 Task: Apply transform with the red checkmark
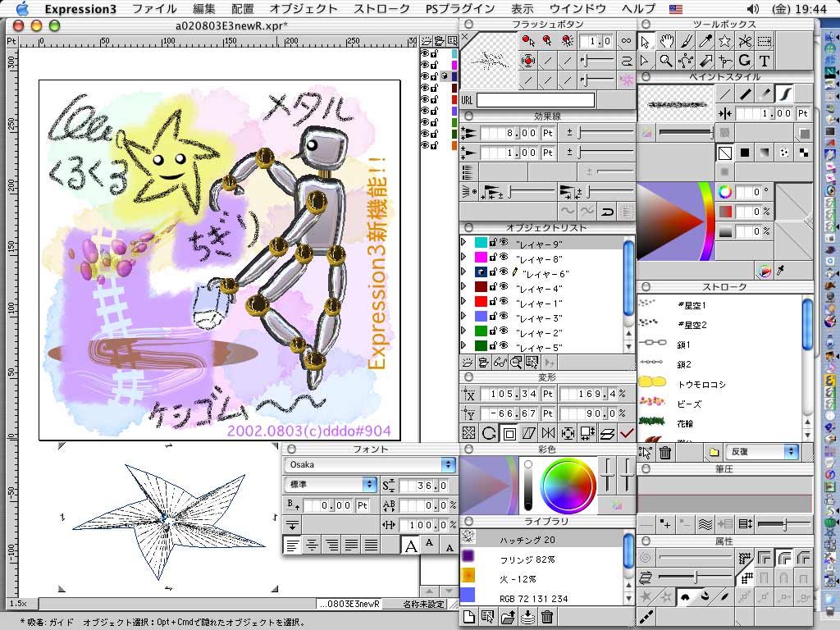click(x=627, y=433)
